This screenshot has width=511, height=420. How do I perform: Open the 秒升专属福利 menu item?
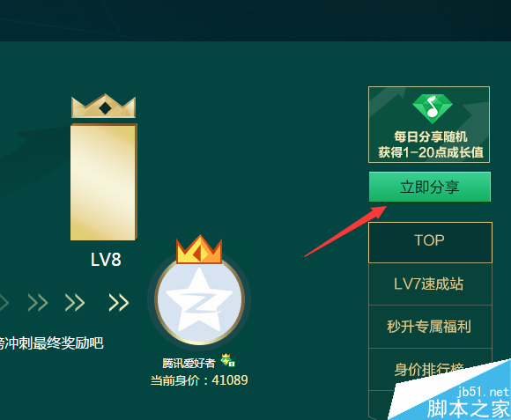[430, 327]
